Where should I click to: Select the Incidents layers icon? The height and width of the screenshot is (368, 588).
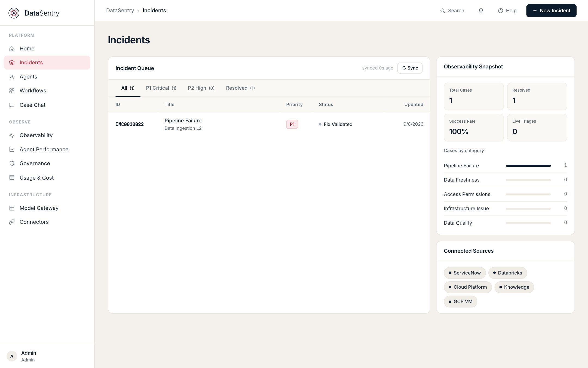[x=12, y=63]
